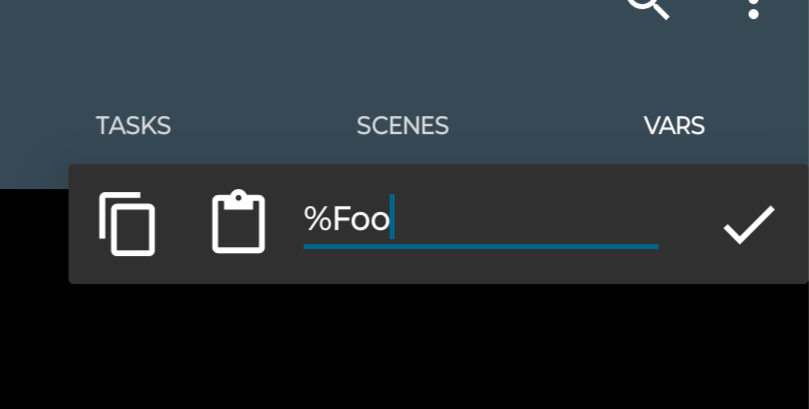Click the %Foo text field

coord(480,220)
